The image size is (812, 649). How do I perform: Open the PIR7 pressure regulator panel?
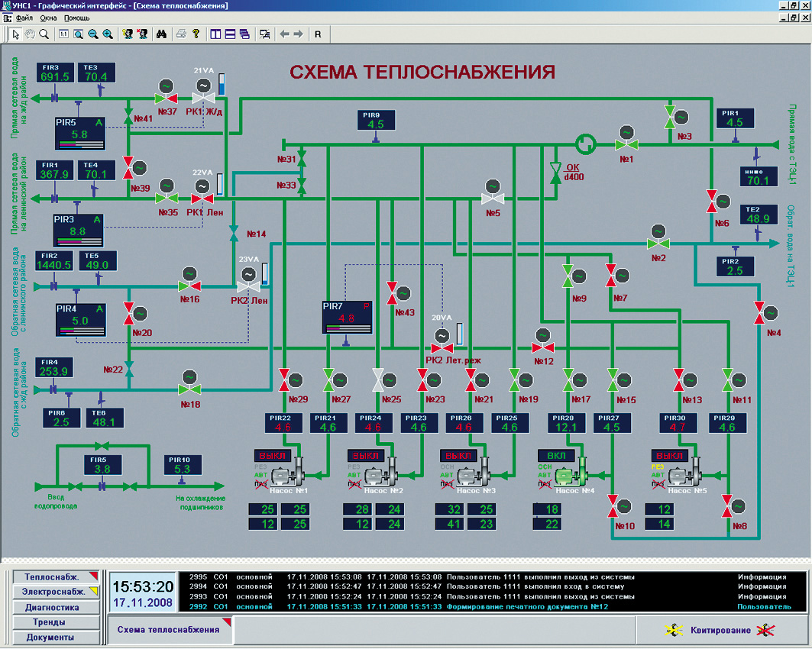347,318
